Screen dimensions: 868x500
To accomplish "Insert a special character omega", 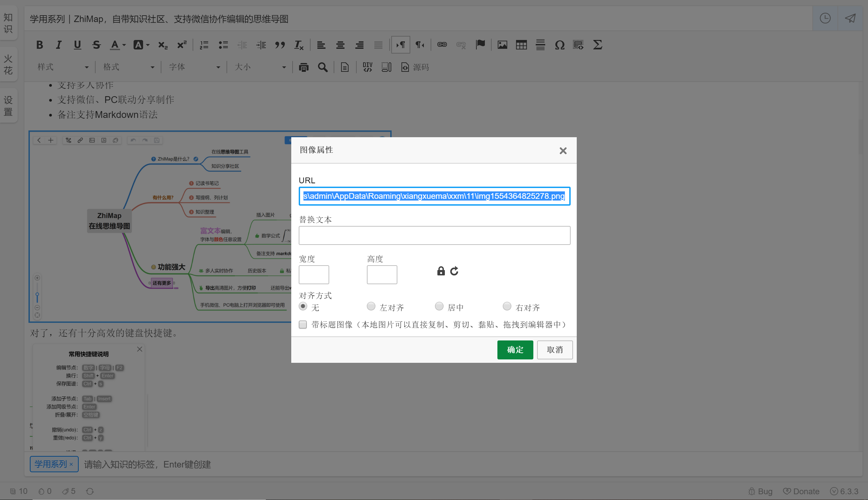I will tap(559, 45).
